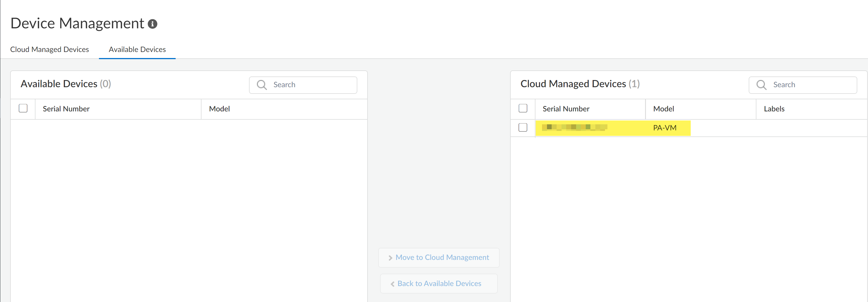Click the Model header in Available Devices
The image size is (868, 302).
219,109
